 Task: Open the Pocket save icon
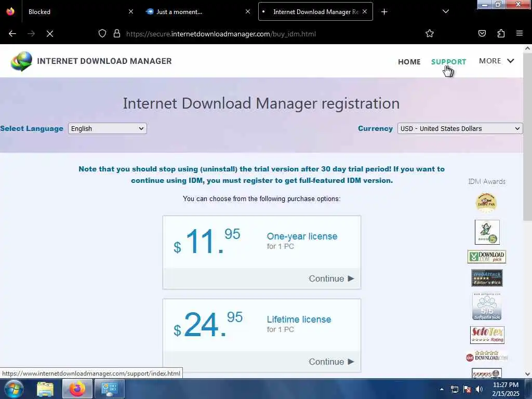[x=482, y=33]
